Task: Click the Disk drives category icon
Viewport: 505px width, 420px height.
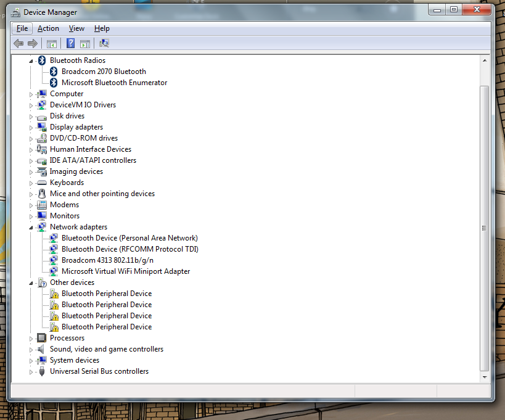Action: click(42, 117)
